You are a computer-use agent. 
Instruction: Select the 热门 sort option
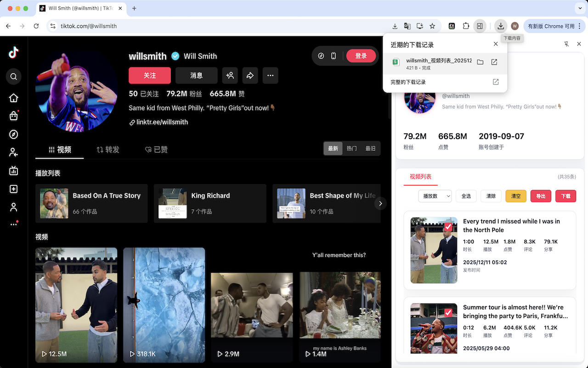[x=352, y=149]
